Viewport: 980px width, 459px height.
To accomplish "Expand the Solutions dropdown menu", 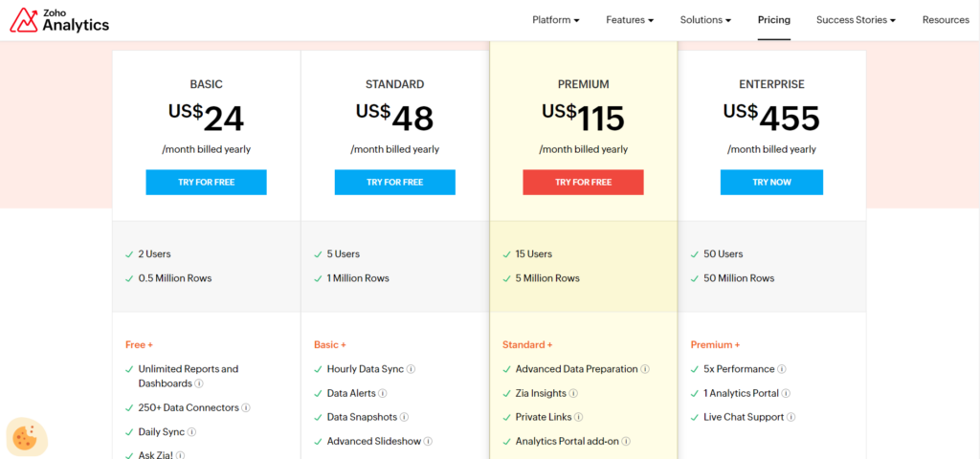I will click(x=705, y=20).
